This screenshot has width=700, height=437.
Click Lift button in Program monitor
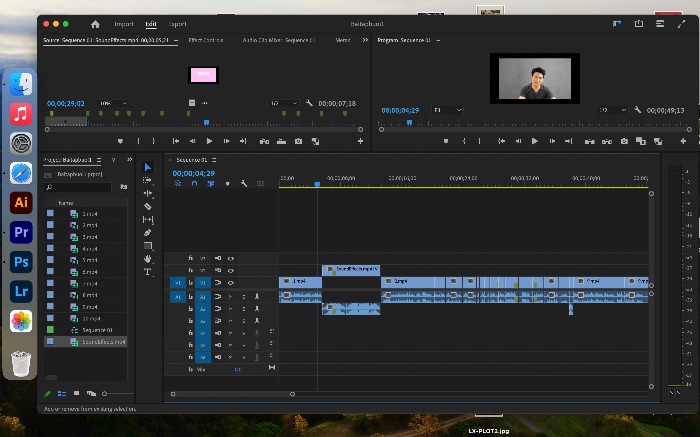point(590,141)
